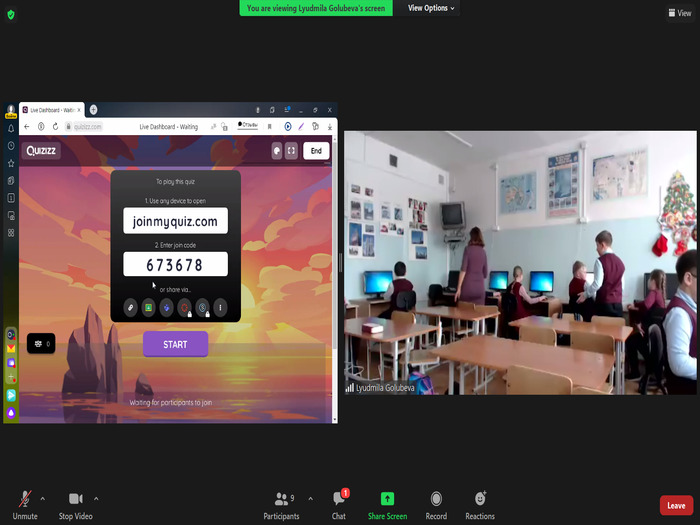The image size is (700, 525).
Task: Unmute the microphone in Zoom
Action: 25,505
